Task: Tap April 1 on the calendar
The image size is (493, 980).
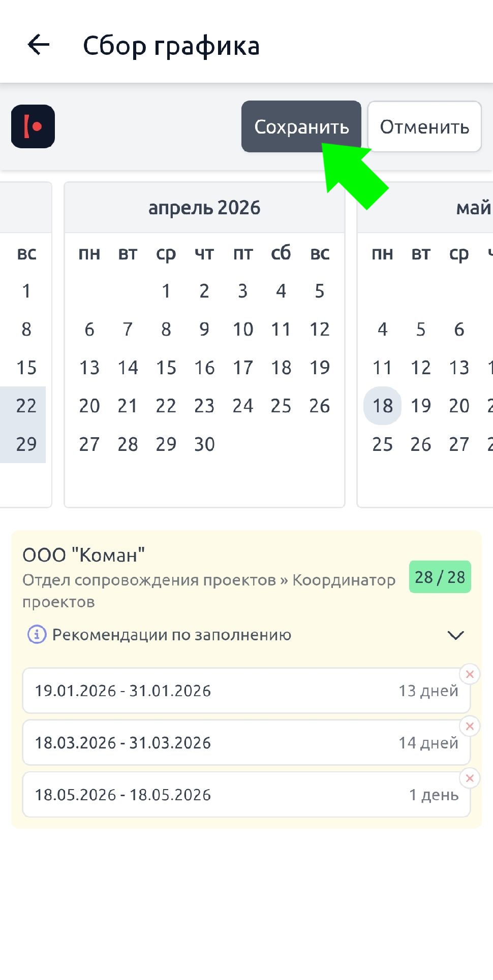Action: coord(166,291)
